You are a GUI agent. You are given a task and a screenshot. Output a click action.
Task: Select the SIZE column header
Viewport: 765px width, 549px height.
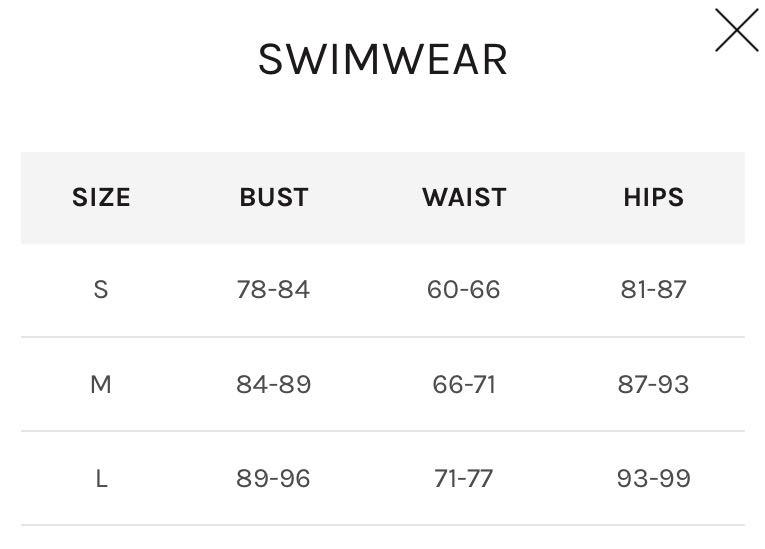click(101, 197)
